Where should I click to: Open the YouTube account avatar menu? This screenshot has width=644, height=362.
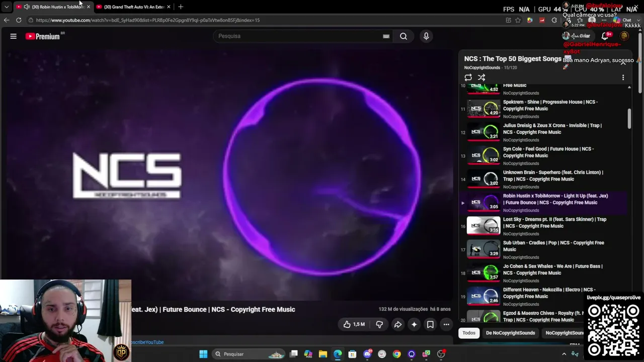624,36
